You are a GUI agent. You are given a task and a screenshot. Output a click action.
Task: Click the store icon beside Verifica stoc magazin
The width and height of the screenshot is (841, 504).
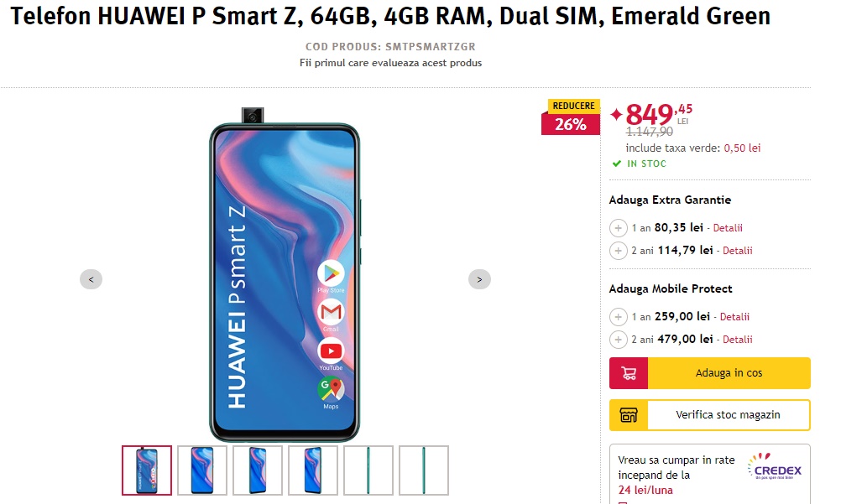(629, 415)
